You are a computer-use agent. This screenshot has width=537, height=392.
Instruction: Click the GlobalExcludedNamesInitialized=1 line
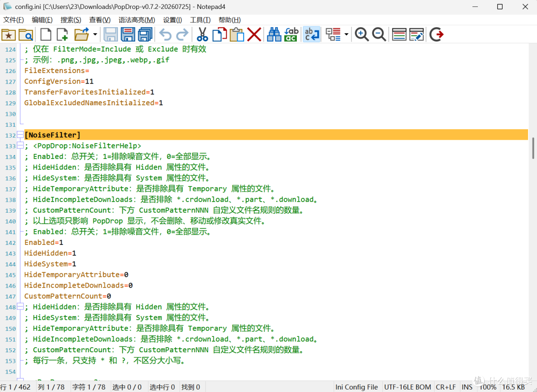[93, 103]
